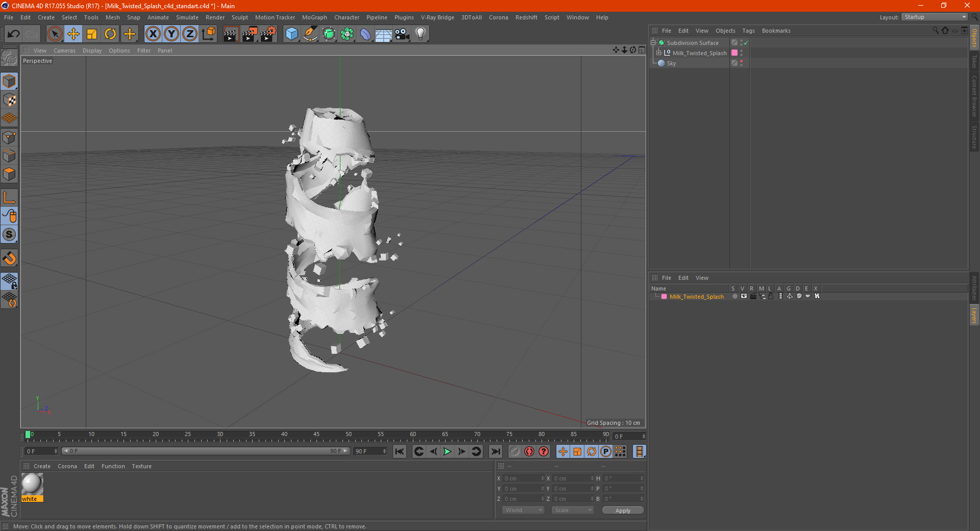The image size is (980, 531).
Task: Add a Light bulb object
Action: click(421, 34)
